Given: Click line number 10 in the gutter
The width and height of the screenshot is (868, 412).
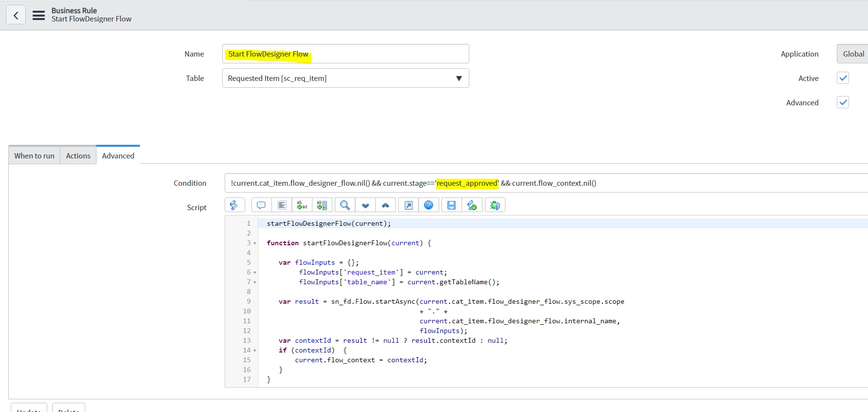Looking at the screenshot, I should 247,311.
